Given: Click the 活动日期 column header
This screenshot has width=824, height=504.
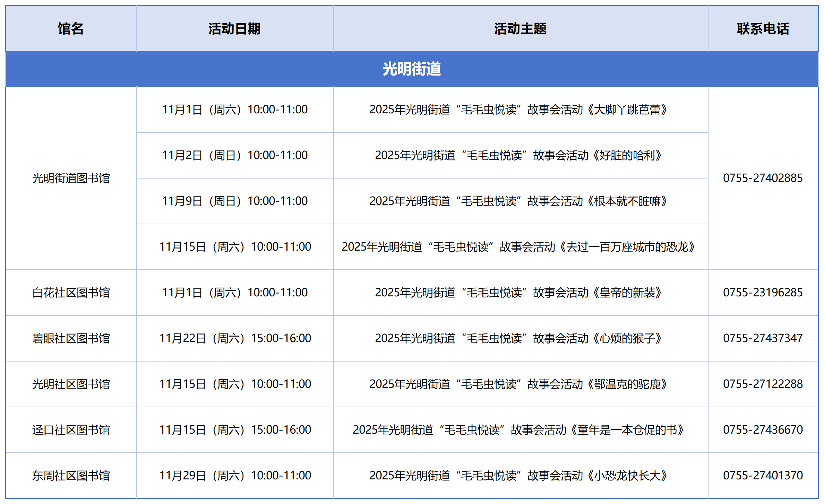Looking at the screenshot, I should click(x=234, y=28).
